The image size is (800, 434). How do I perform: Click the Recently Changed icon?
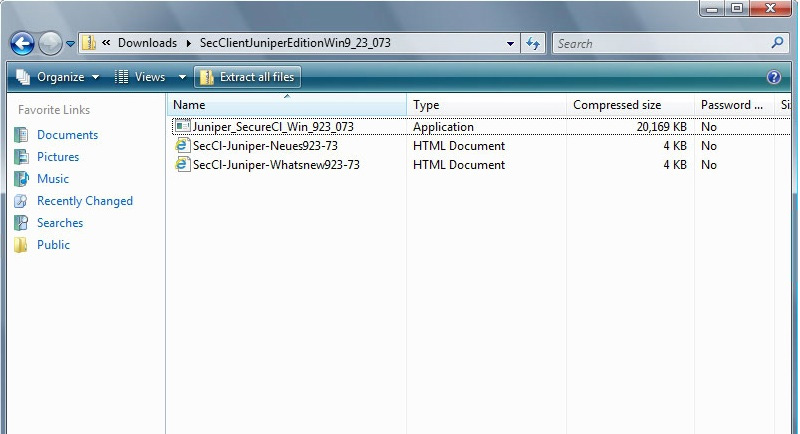(x=21, y=201)
